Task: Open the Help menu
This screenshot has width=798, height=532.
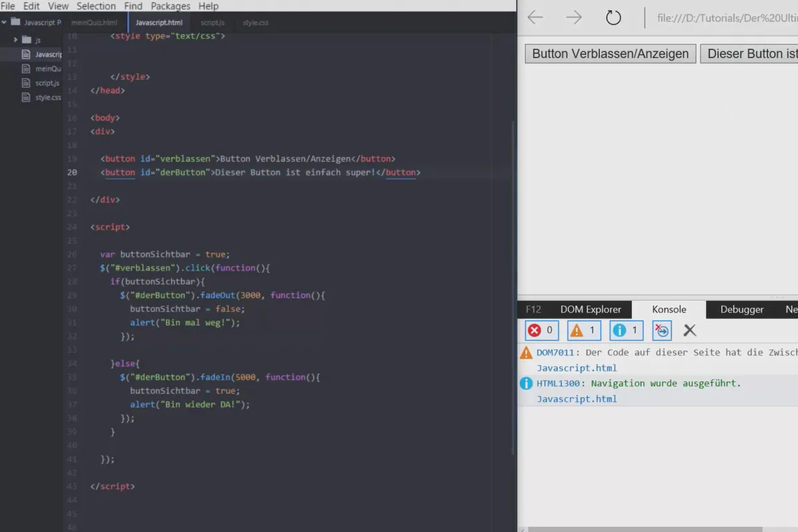Action: pyautogui.click(x=208, y=6)
